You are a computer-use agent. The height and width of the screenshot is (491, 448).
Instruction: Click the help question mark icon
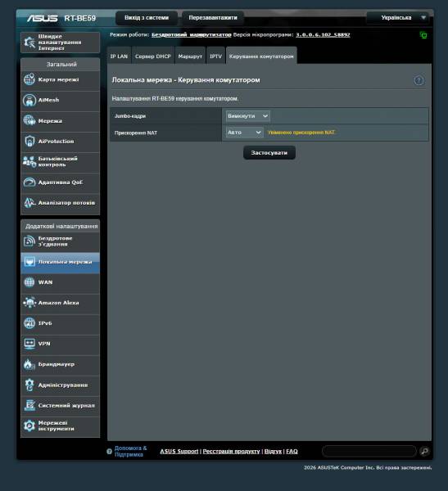pos(419,80)
